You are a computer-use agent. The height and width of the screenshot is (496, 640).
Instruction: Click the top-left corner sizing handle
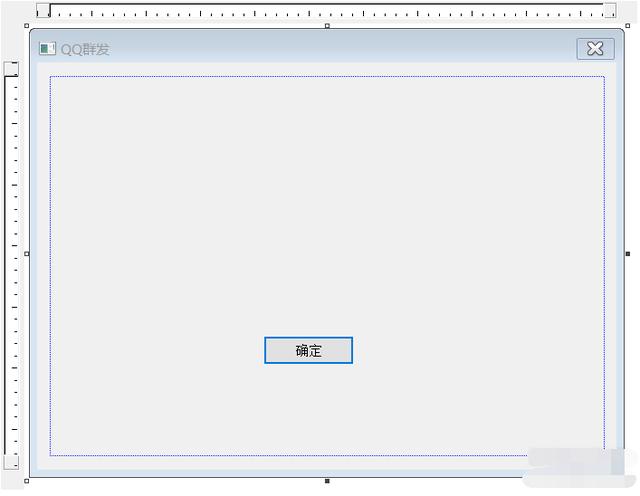point(27,26)
